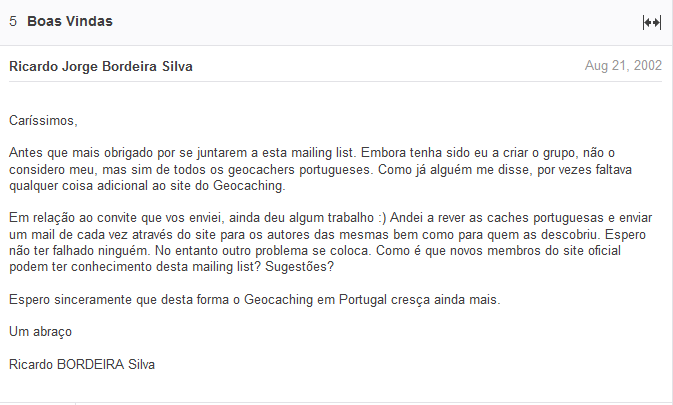Select message number 5 in header

(13, 21)
